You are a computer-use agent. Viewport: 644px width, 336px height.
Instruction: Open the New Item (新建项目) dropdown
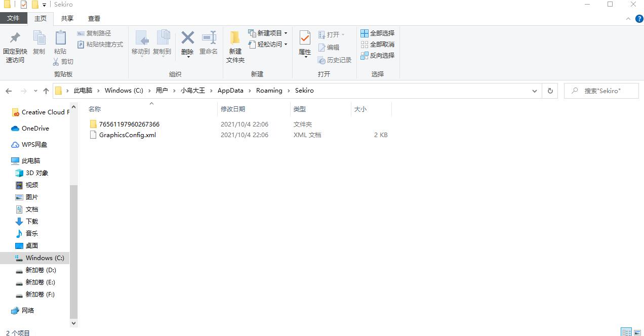[268, 33]
